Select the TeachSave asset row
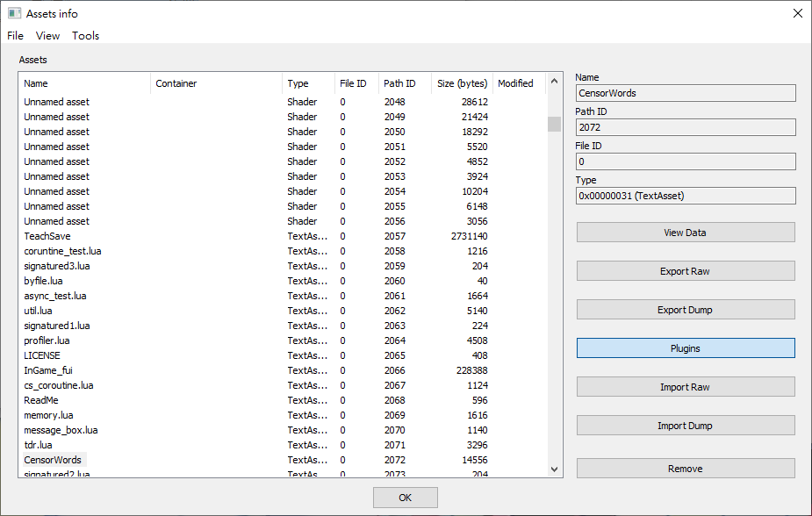Image resolution: width=812 pixels, height=516 pixels. pyautogui.click(x=47, y=236)
